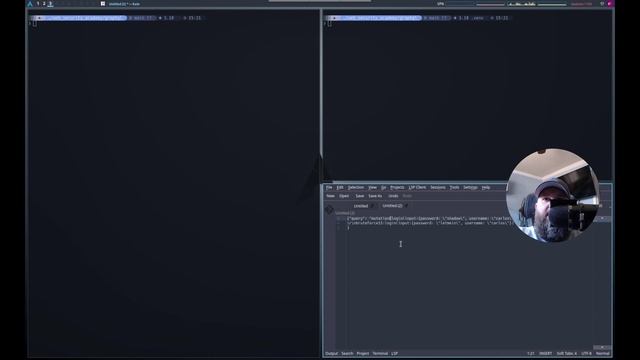Switch to the Untitled (2) tab
The image size is (640, 360).
point(392,206)
